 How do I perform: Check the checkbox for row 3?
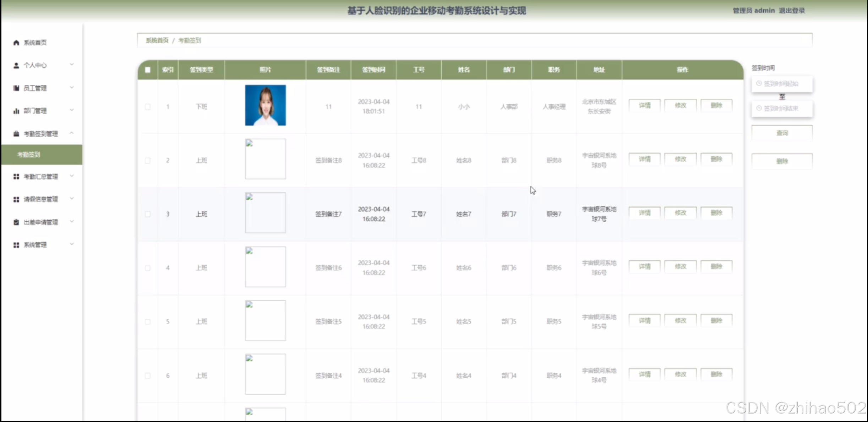click(148, 214)
